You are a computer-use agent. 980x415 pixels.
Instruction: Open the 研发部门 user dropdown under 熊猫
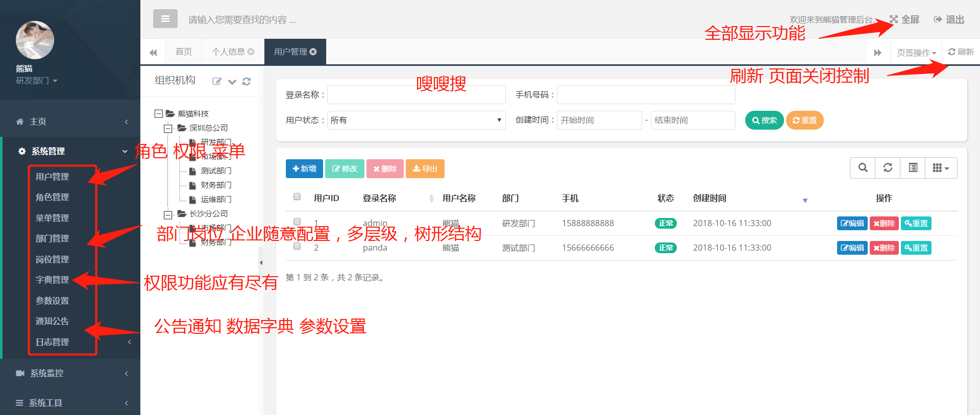(37, 81)
